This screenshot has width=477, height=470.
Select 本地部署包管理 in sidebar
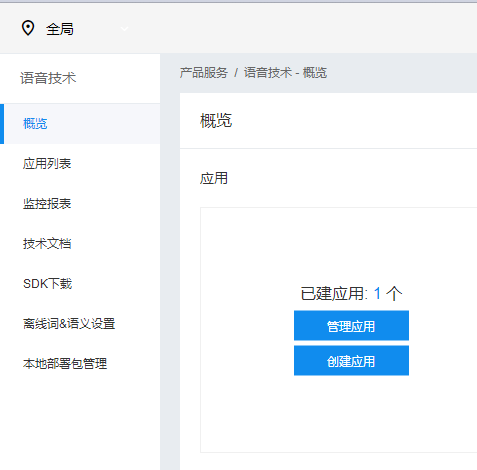[x=80, y=364]
